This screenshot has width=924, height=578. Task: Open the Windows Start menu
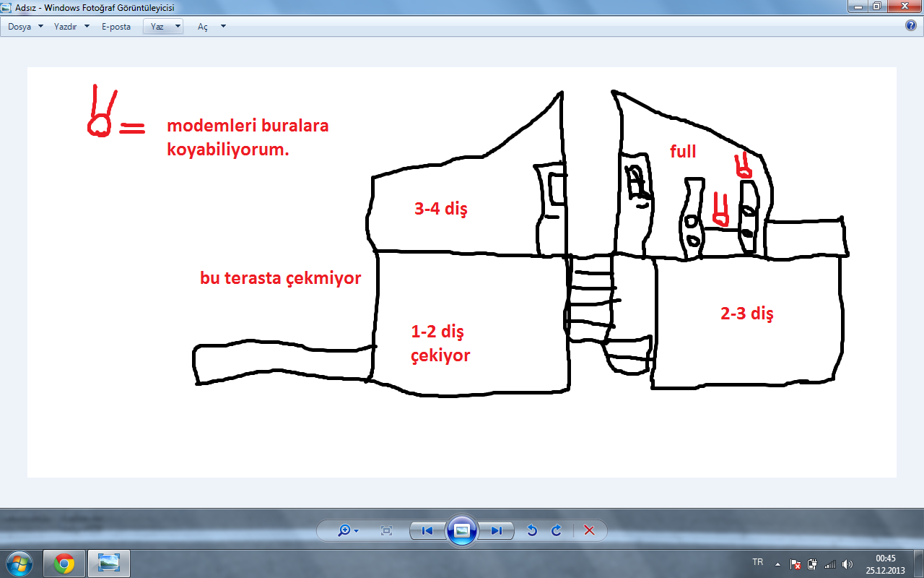click(19, 564)
